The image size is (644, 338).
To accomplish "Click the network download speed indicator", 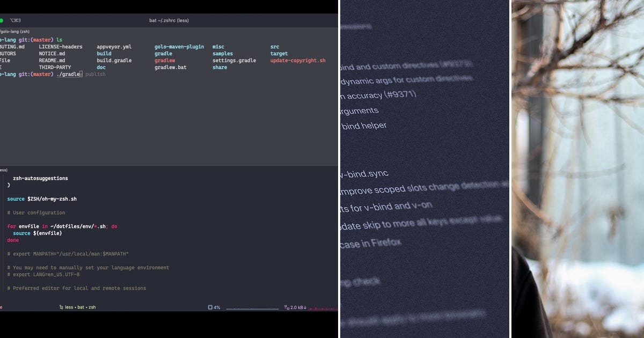I will [x=296, y=307].
